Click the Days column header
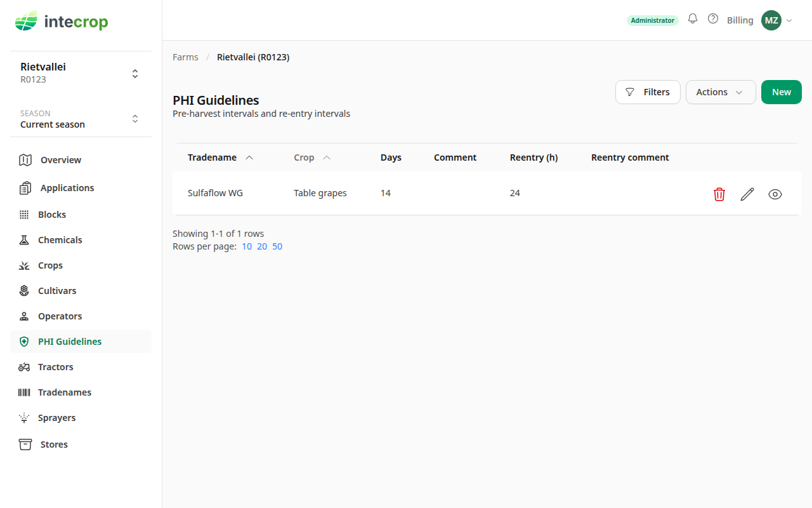The height and width of the screenshot is (508, 812). tap(391, 157)
